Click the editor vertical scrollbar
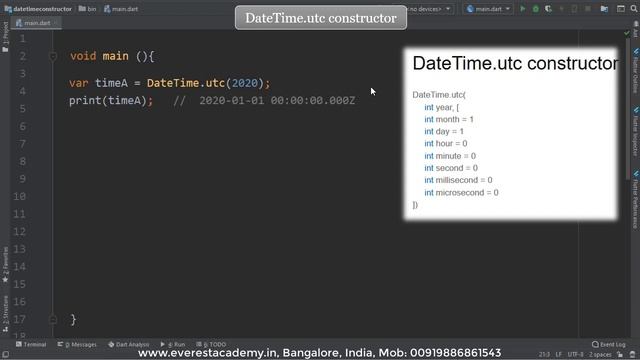The image size is (640, 360). pos(628,109)
